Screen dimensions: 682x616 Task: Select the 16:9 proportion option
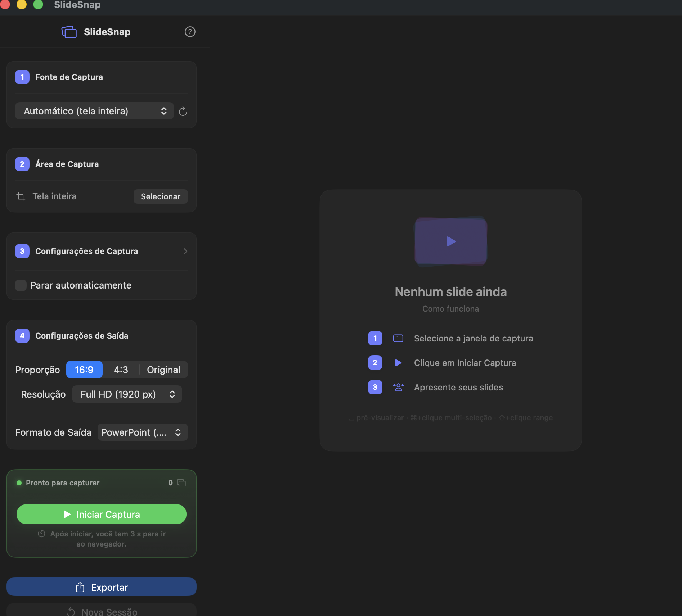coord(84,370)
